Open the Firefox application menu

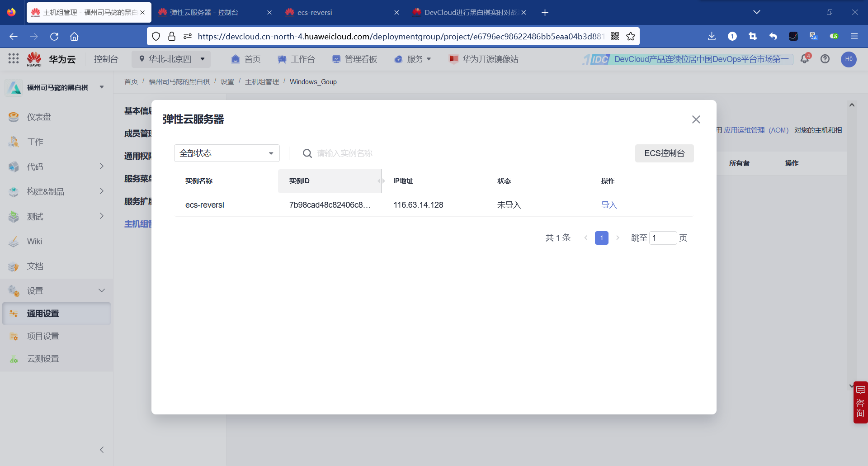point(854,36)
